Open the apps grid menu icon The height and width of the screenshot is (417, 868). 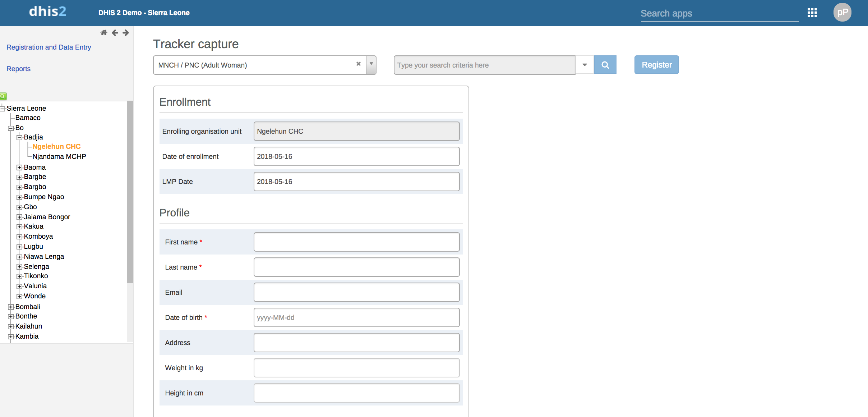click(812, 13)
